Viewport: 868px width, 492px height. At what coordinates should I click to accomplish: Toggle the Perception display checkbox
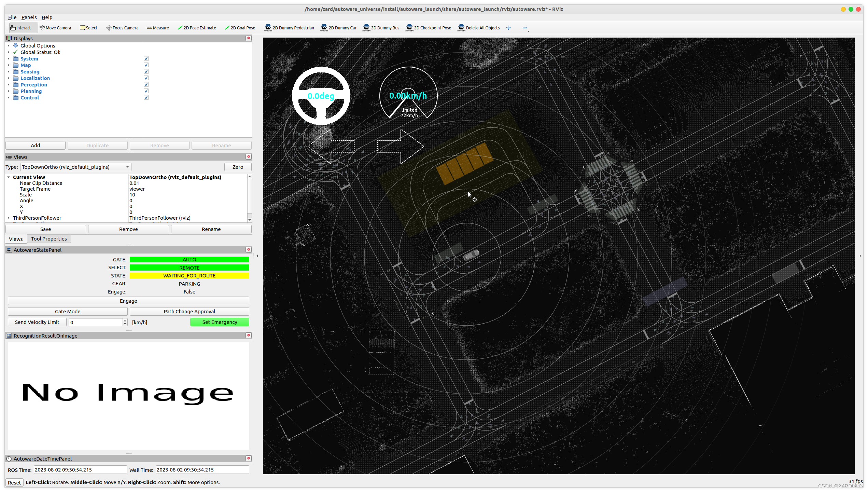146,84
